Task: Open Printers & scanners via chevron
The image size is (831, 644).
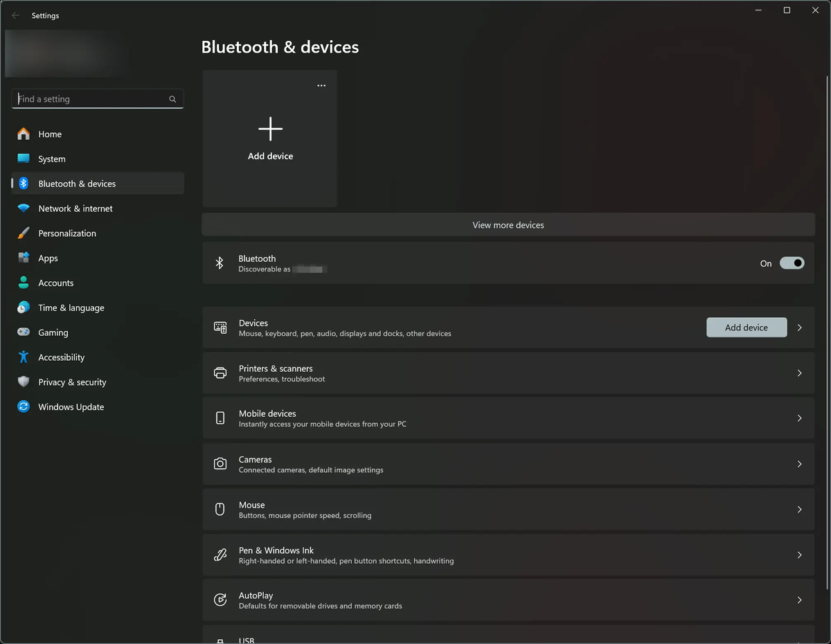Action: [x=800, y=373]
